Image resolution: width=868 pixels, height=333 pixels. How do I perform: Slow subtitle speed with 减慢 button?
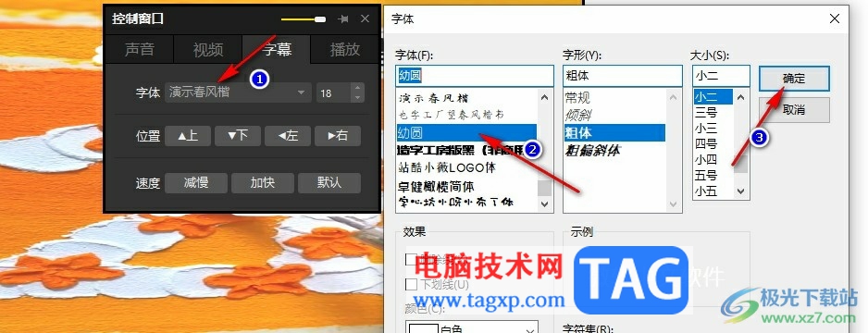[x=196, y=182]
